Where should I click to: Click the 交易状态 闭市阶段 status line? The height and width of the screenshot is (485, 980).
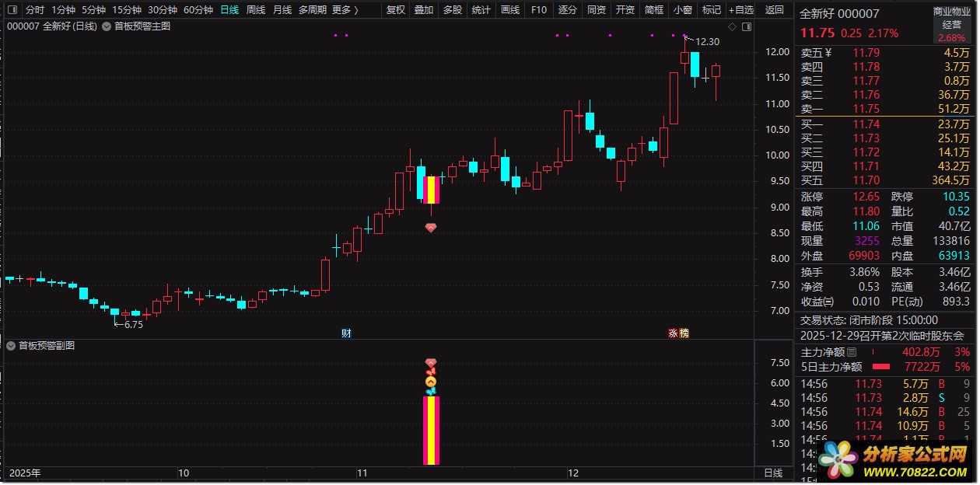(870, 320)
